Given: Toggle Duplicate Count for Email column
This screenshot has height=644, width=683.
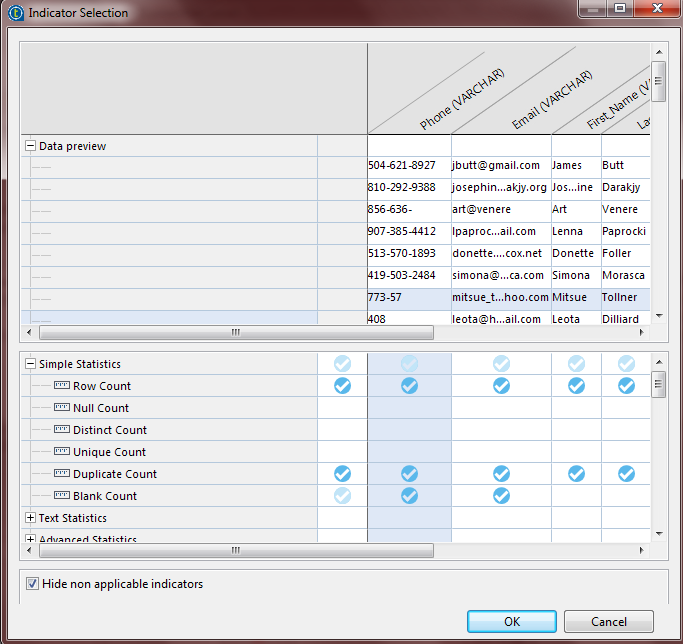Looking at the screenshot, I should coord(501,474).
